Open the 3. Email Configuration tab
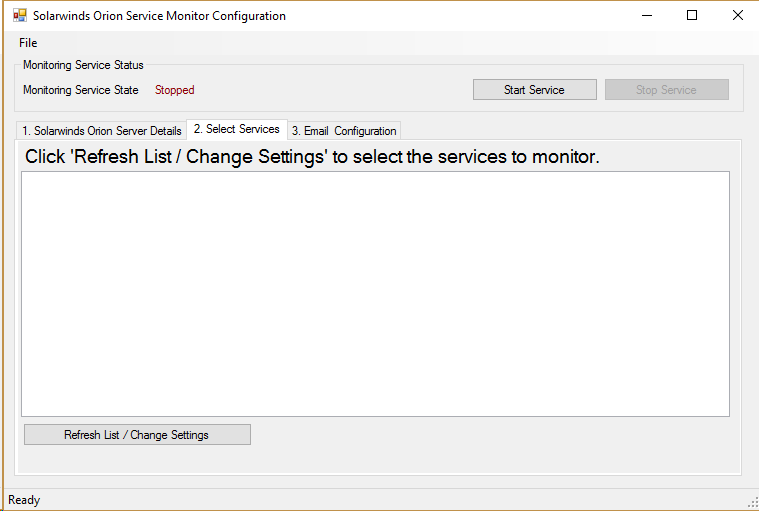The image size is (759, 511). coord(344,131)
